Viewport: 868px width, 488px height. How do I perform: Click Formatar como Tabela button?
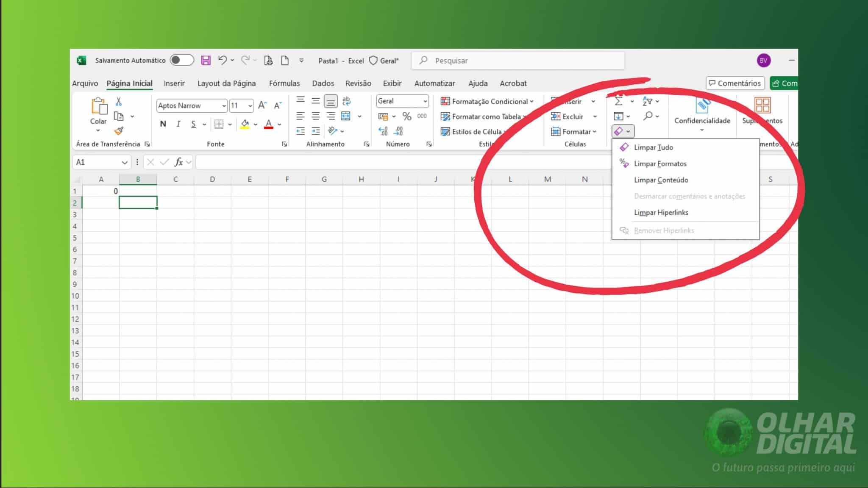[x=483, y=116]
